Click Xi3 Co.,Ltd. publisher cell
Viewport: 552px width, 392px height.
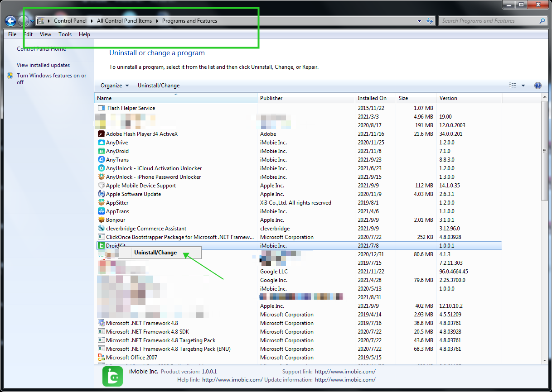tap(295, 203)
